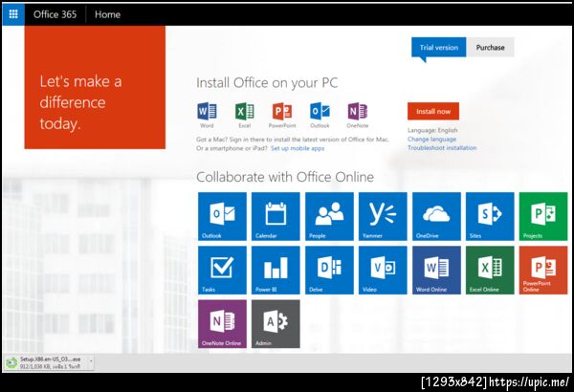The width and height of the screenshot is (574, 392).
Task: Open the Outlook online tile
Action: pyautogui.click(x=222, y=216)
